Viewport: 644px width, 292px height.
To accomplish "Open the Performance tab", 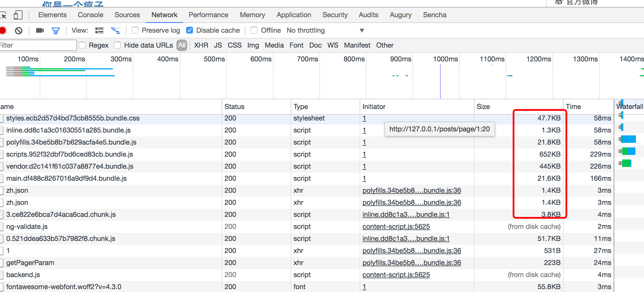I will (209, 15).
